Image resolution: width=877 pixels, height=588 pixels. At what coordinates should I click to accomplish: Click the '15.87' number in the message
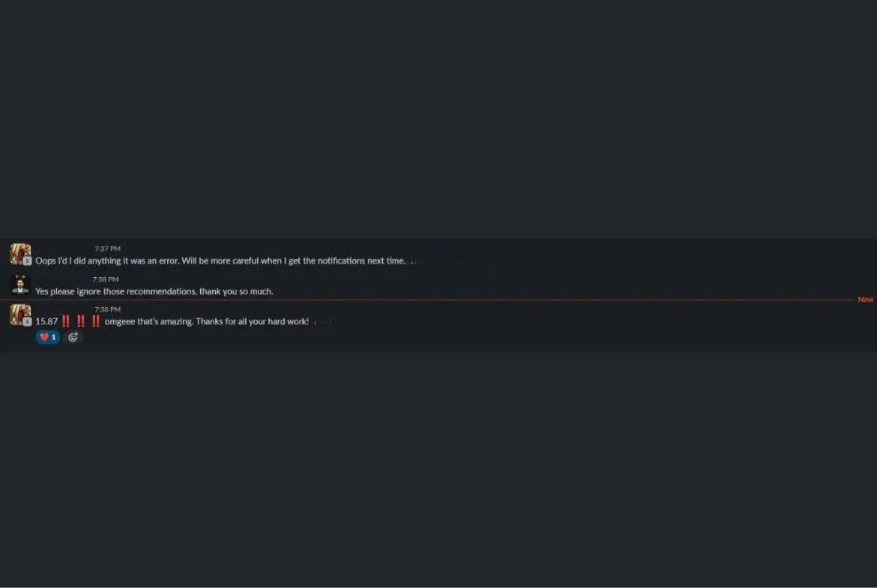click(x=46, y=321)
